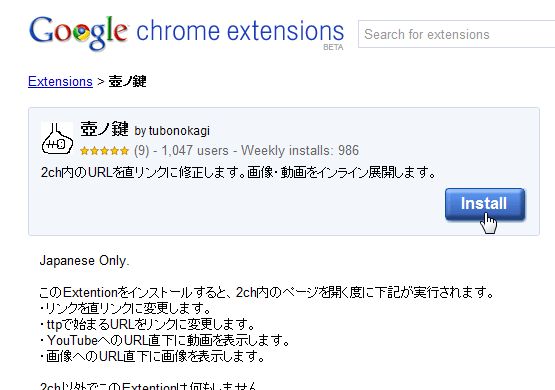555x390 pixels.
Task: Click the first gold rating star
Action: (x=84, y=151)
